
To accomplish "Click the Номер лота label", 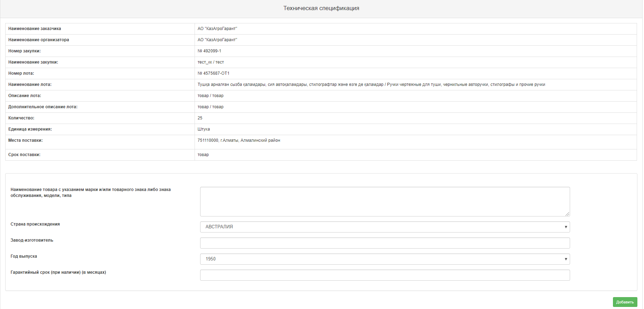I will tap(21, 73).
